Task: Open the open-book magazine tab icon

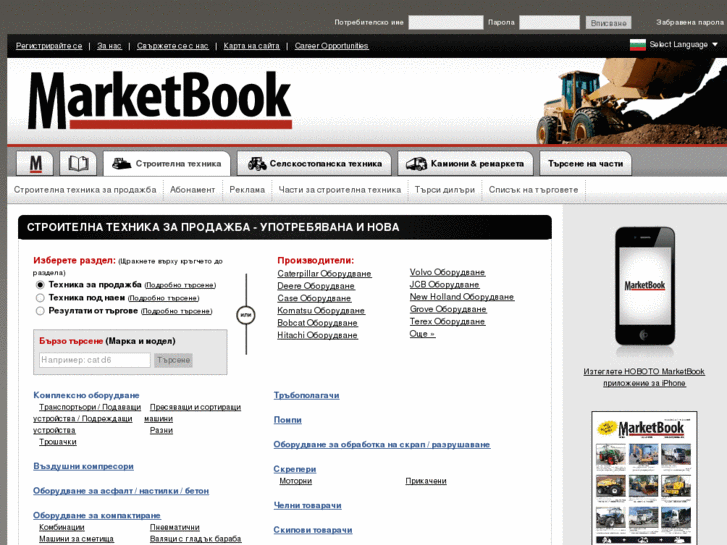Action: pos(78,163)
